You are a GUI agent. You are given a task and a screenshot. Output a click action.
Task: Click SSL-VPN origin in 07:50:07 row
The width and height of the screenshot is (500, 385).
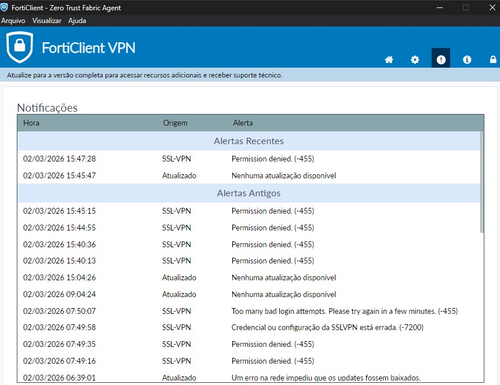[177, 311]
